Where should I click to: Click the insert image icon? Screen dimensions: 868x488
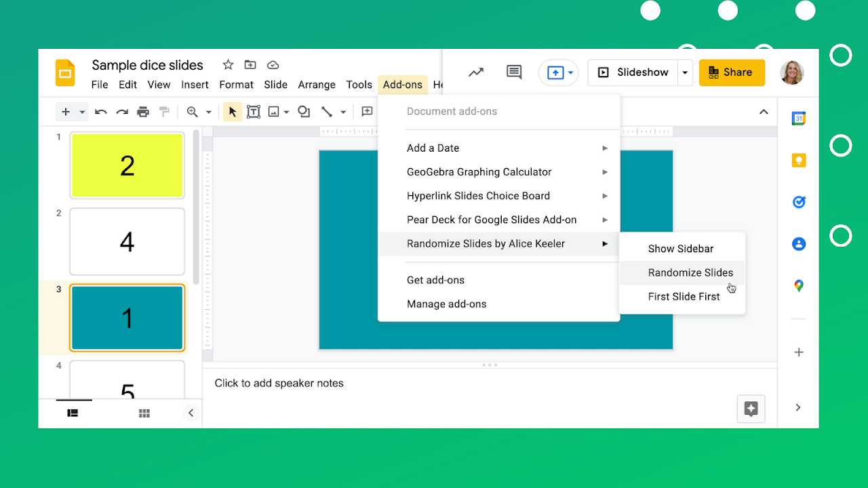tap(274, 112)
